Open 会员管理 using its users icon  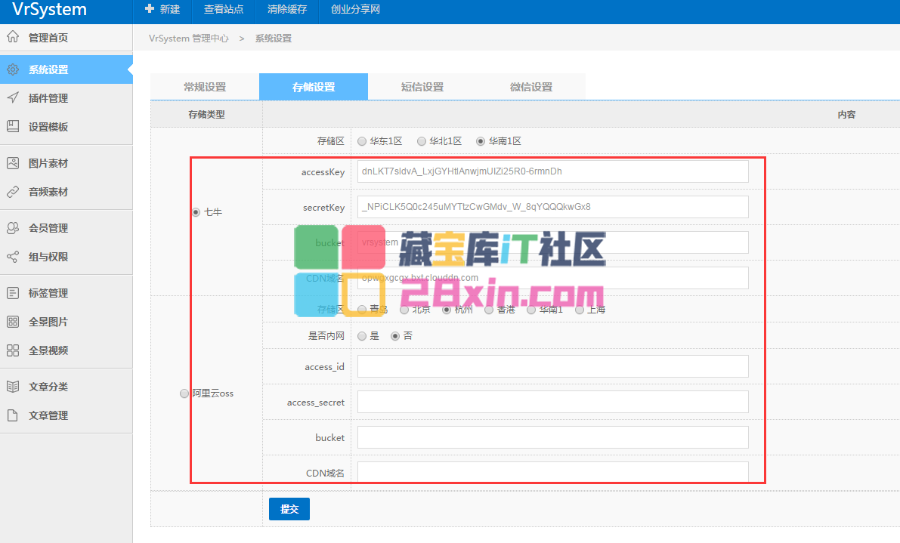(13, 228)
